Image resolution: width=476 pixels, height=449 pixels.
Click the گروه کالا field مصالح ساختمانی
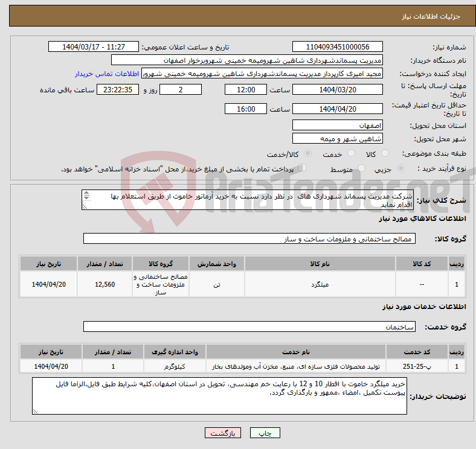[249, 239]
